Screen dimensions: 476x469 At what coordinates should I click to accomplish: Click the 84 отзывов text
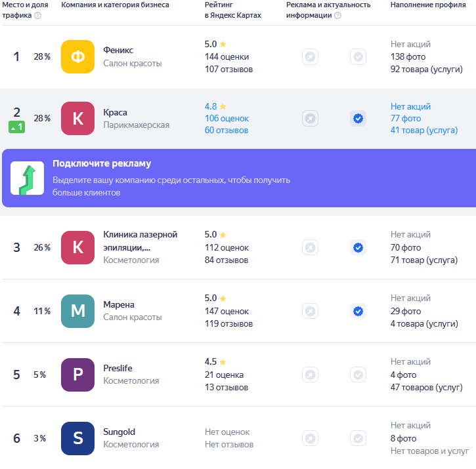(x=227, y=260)
